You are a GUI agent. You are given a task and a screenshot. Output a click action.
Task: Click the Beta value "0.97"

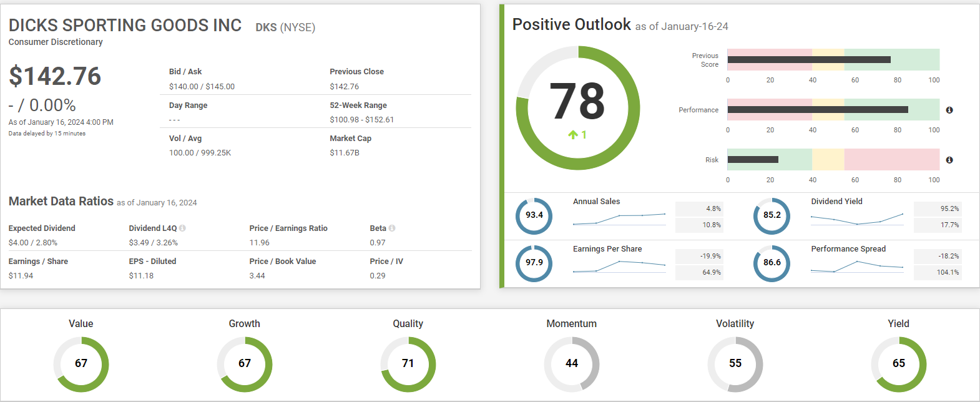tap(378, 243)
